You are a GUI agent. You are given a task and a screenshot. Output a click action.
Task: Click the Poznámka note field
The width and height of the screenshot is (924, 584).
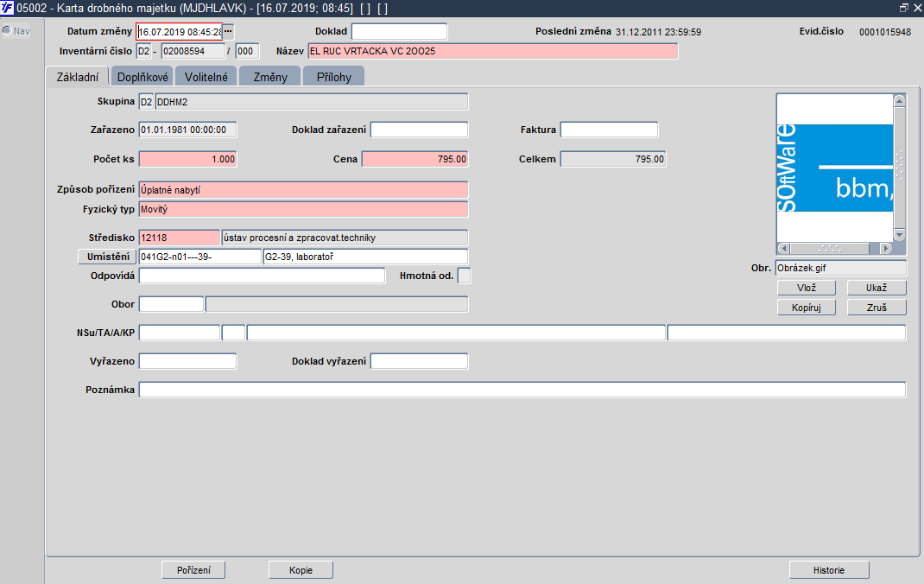(x=522, y=390)
